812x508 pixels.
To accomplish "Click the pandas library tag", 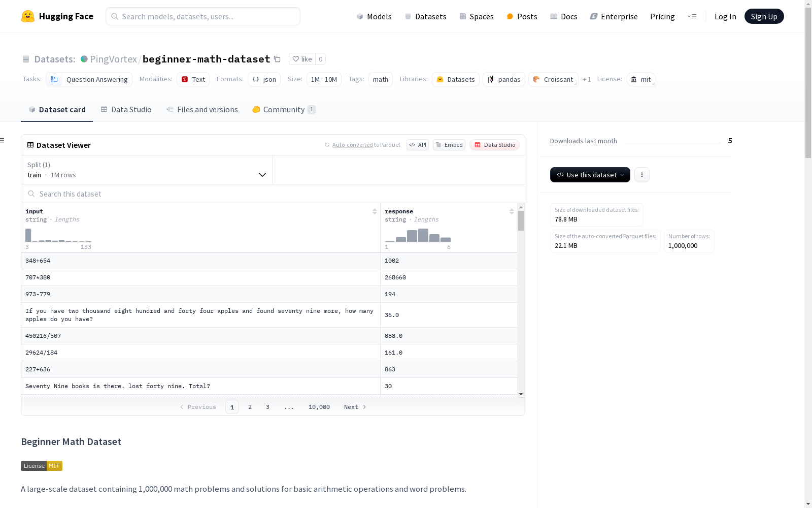I will coord(503,79).
